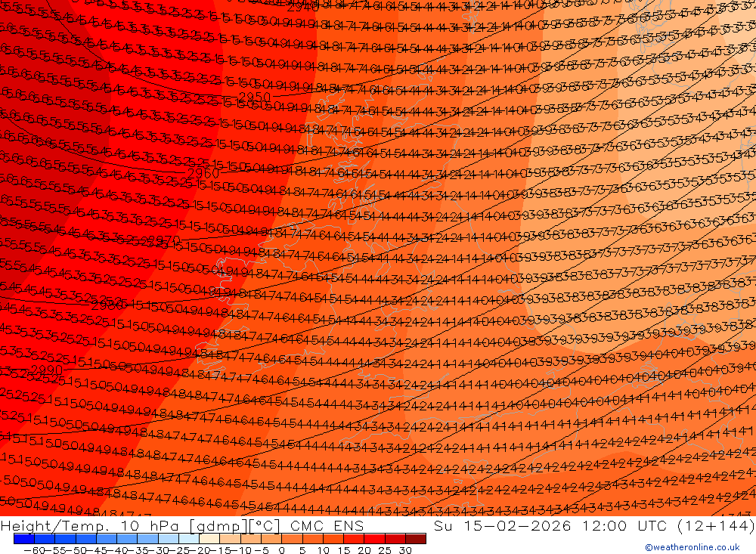Select the 'Su 15-02-2026 12:00 UTC' date text
Image resolution: width=756 pixels, height=554 pixels.
tap(550, 525)
